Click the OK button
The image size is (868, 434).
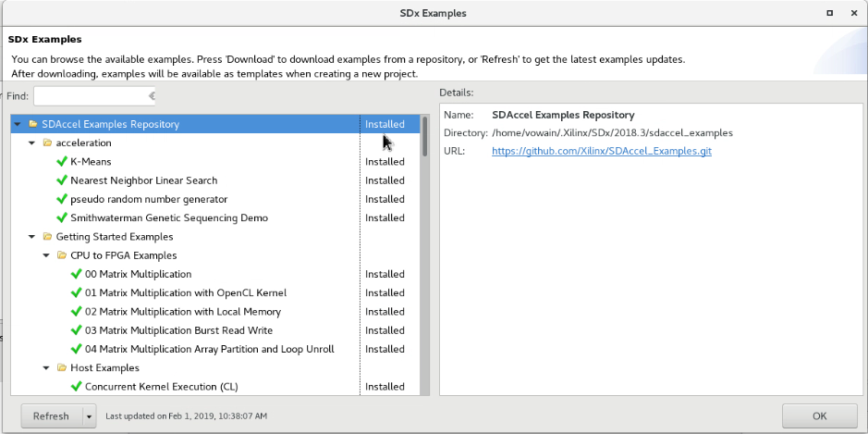(819, 416)
